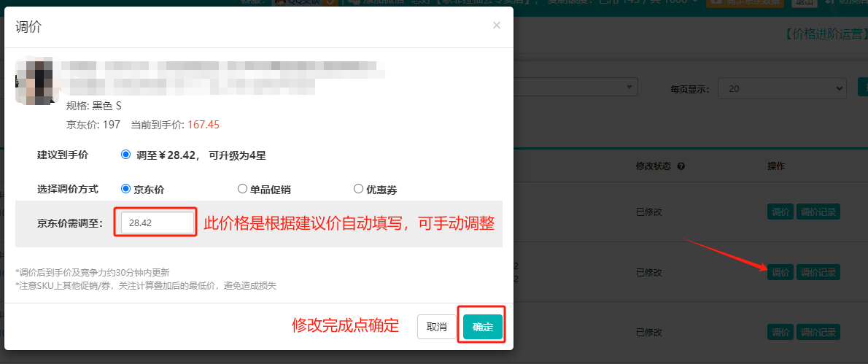Click 调价 button in the third row
The width and height of the screenshot is (868, 364).
[780, 332]
